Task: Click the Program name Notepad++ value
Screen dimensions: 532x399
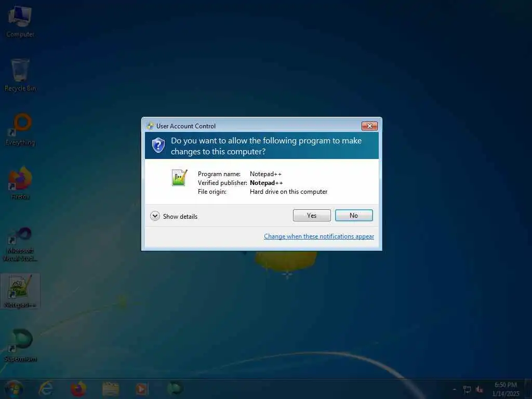Action: coord(265,174)
